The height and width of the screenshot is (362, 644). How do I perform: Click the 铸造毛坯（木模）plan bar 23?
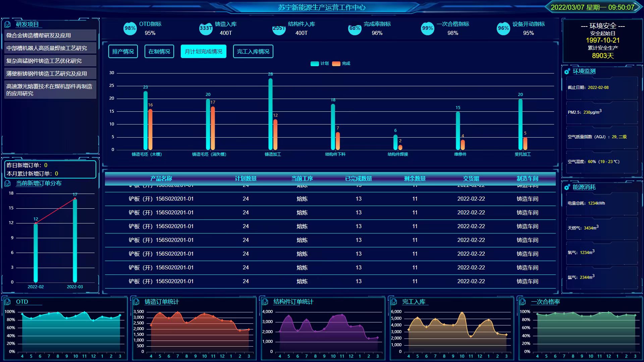146,120
